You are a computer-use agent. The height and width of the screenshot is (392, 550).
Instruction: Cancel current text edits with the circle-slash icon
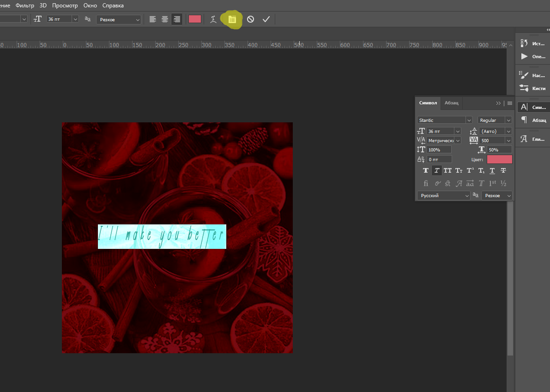[x=250, y=19]
